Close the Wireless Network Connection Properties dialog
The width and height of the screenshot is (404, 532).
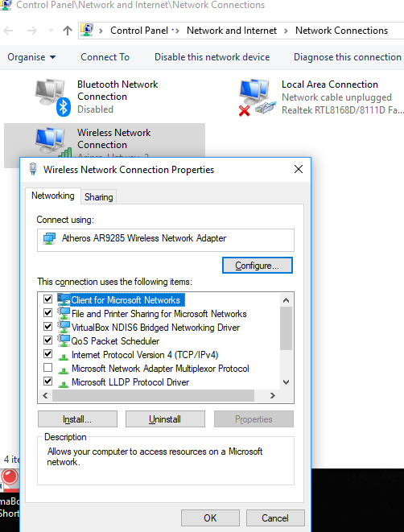coord(299,169)
